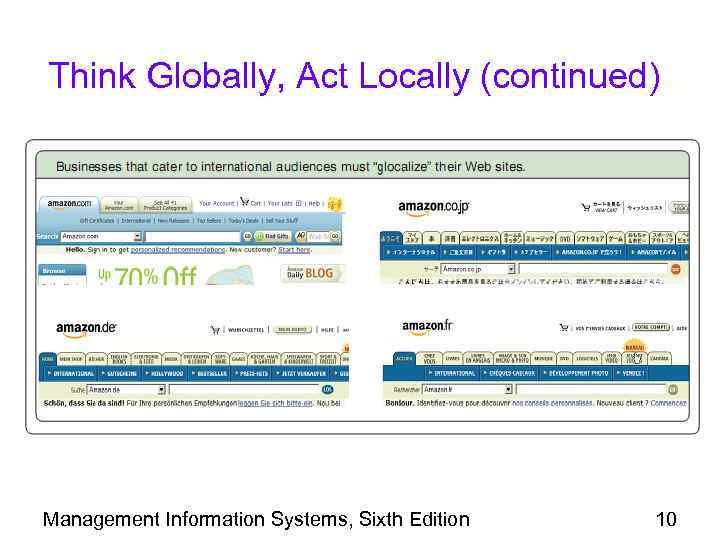Image resolution: width=720 pixels, height=540 pixels.
Task: Click the Up to 70% Off banner
Action: (x=174, y=275)
